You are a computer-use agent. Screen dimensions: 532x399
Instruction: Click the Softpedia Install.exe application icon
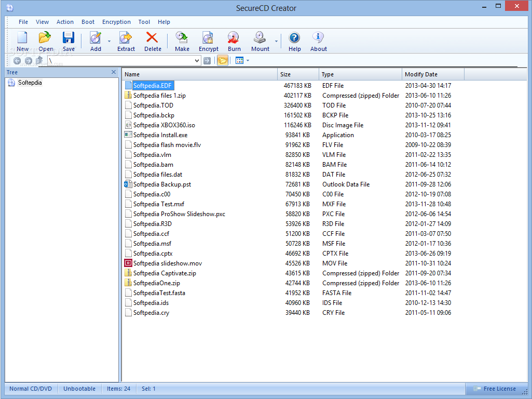(128, 135)
